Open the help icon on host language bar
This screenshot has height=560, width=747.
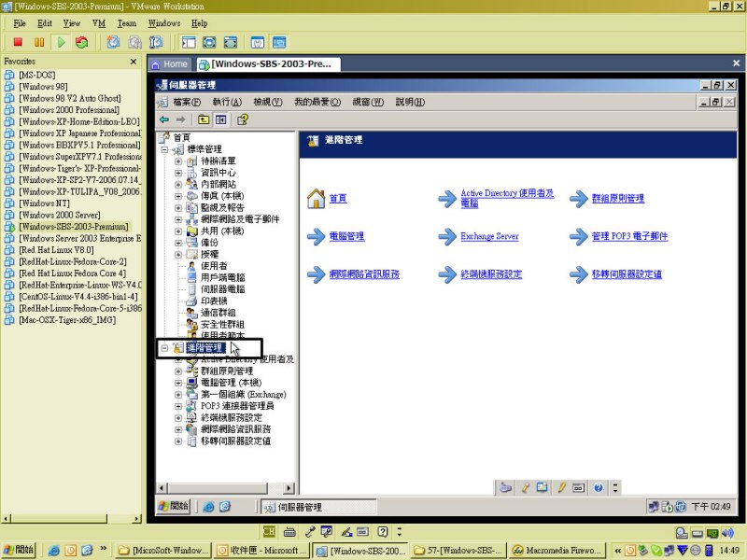tap(383, 531)
